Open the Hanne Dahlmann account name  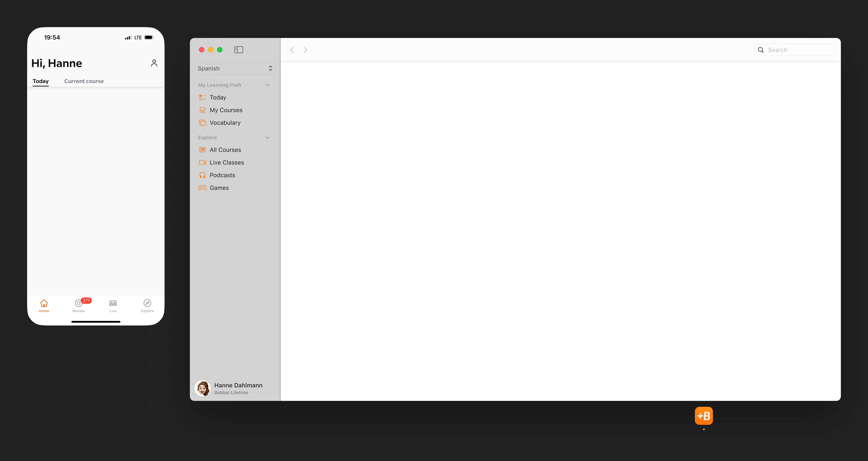(x=238, y=385)
